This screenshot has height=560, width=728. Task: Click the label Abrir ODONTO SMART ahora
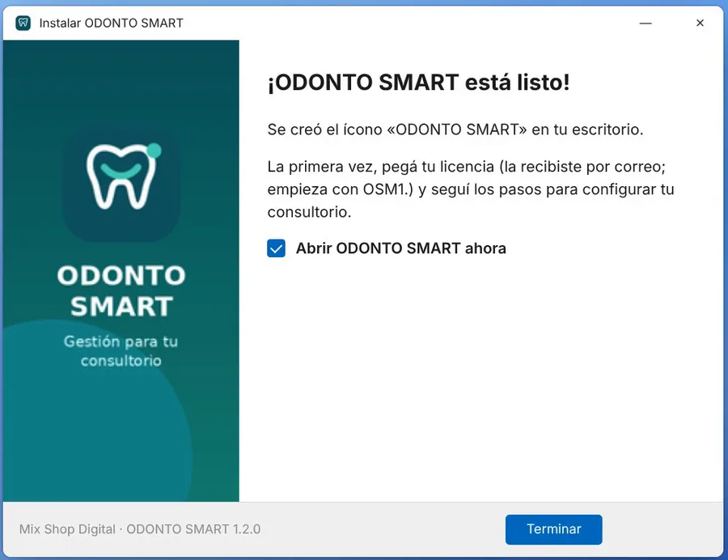coord(401,248)
